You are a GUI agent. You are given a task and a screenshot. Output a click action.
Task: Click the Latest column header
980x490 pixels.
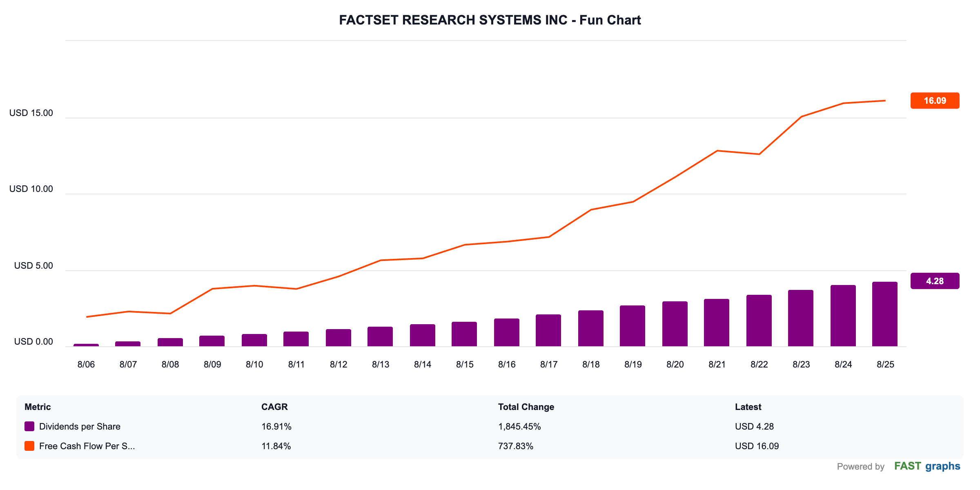(x=748, y=407)
